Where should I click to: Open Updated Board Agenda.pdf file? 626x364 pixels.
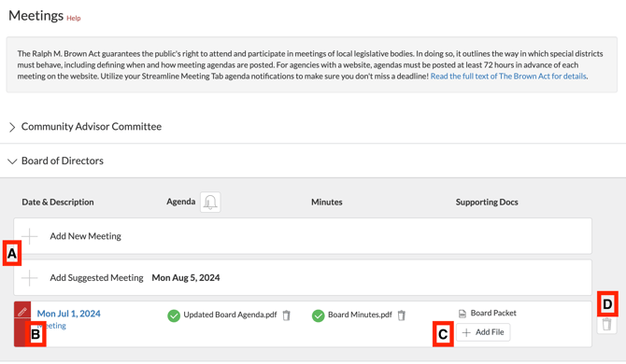pos(230,315)
